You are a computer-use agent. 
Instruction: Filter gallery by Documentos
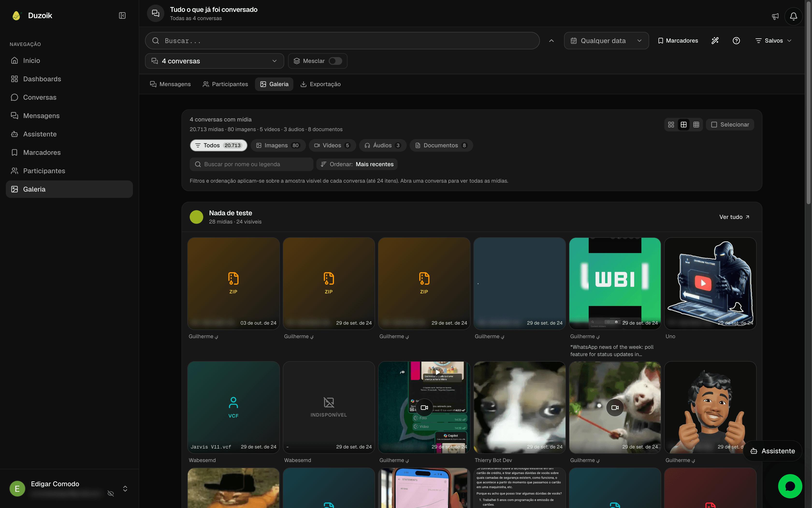pyautogui.click(x=441, y=145)
